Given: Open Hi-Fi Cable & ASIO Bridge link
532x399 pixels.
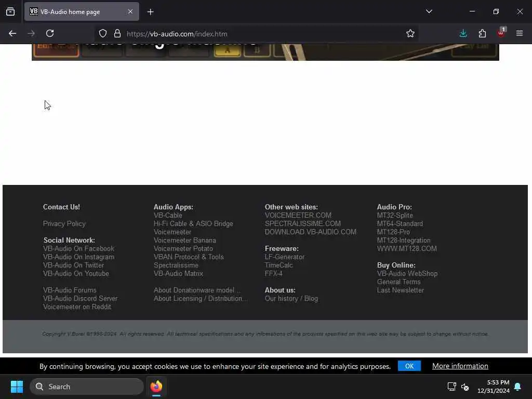Looking at the screenshot, I should click(193, 223).
